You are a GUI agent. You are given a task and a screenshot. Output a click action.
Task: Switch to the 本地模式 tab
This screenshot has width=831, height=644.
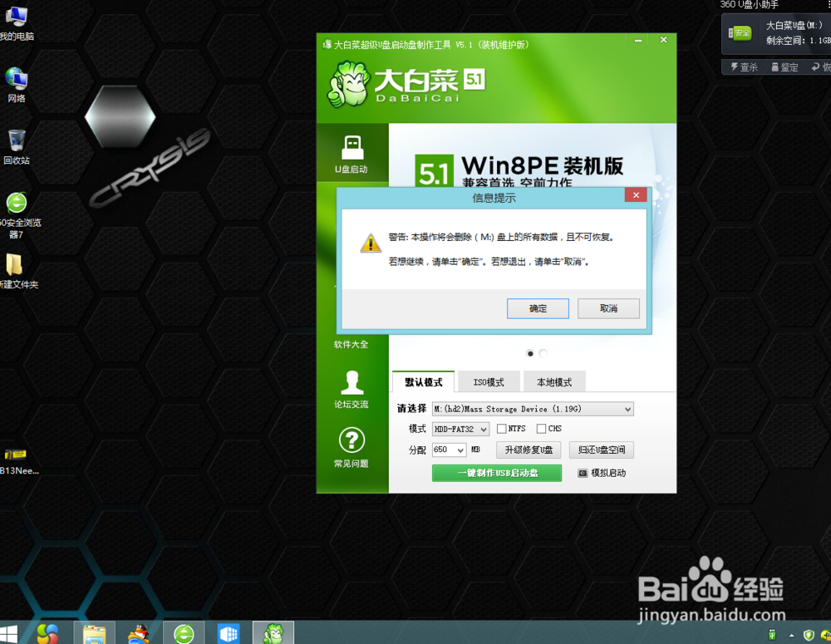pos(553,382)
